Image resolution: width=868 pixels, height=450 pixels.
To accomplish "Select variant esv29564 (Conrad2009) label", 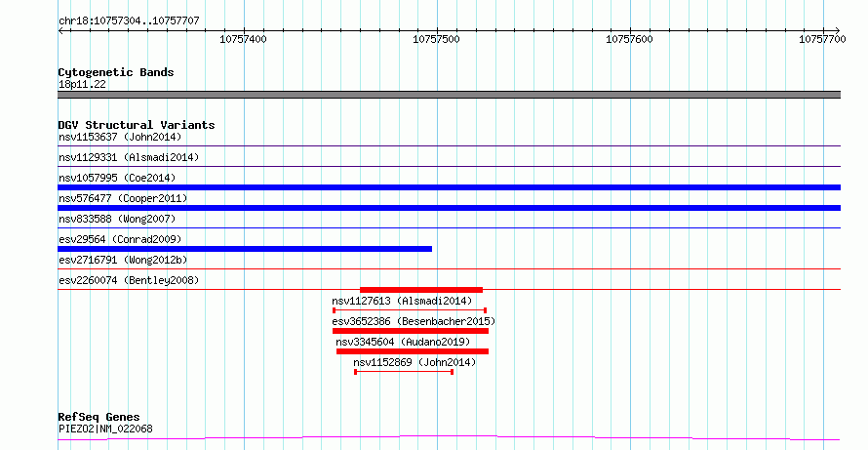I will tap(120, 239).
